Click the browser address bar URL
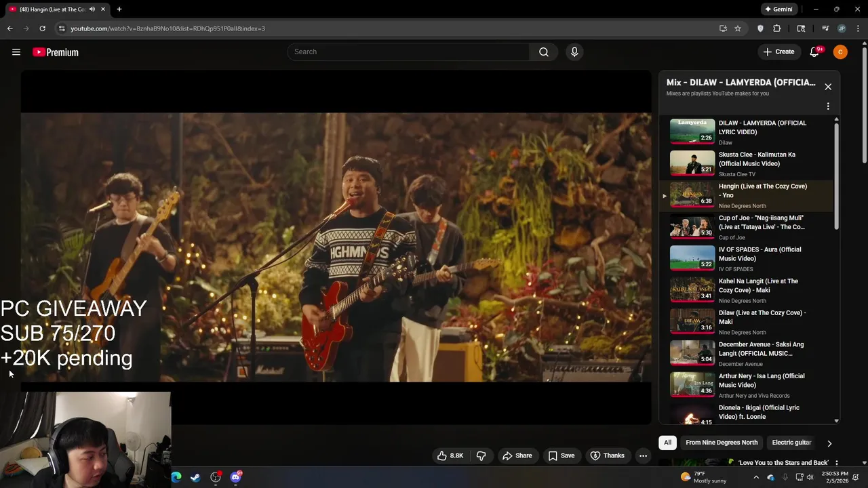868x488 pixels. (x=167, y=28)
